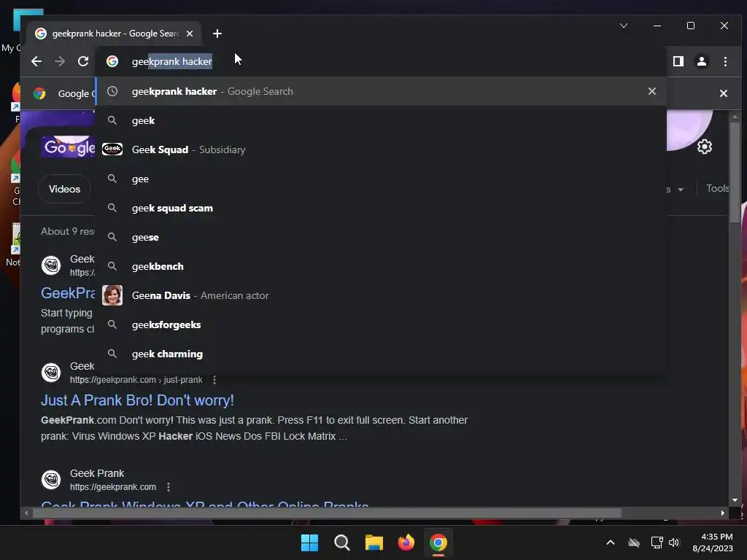Open more options for the geekprank.com result
The width and height of the screenshot is (747, 560).
pos(169,487)
